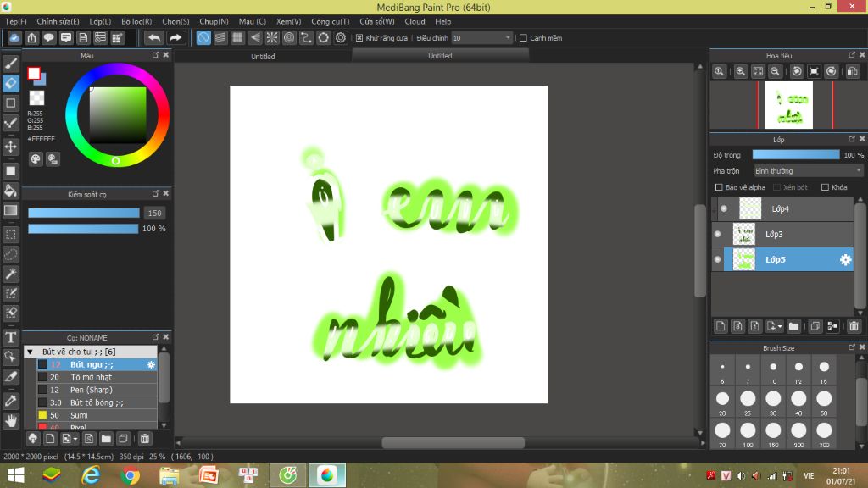Select the Tô mờ nhạt brush
This screenshot has height=488, width=868.
97,377
